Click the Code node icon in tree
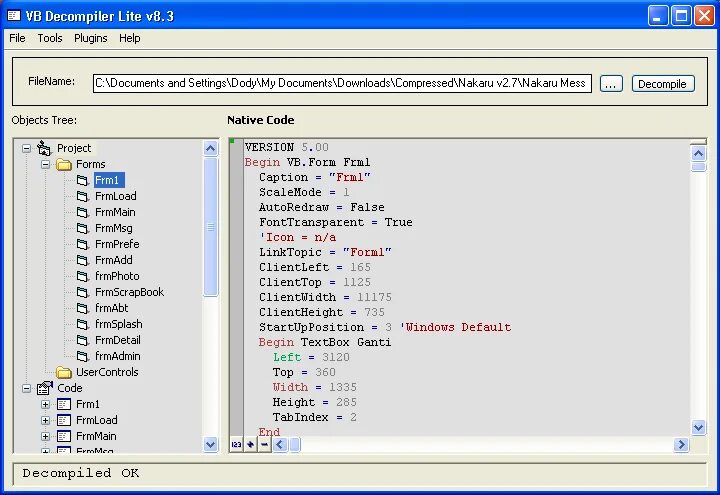Image resolution: width=720 pixels, height=495 pixels. pos(45,388)
